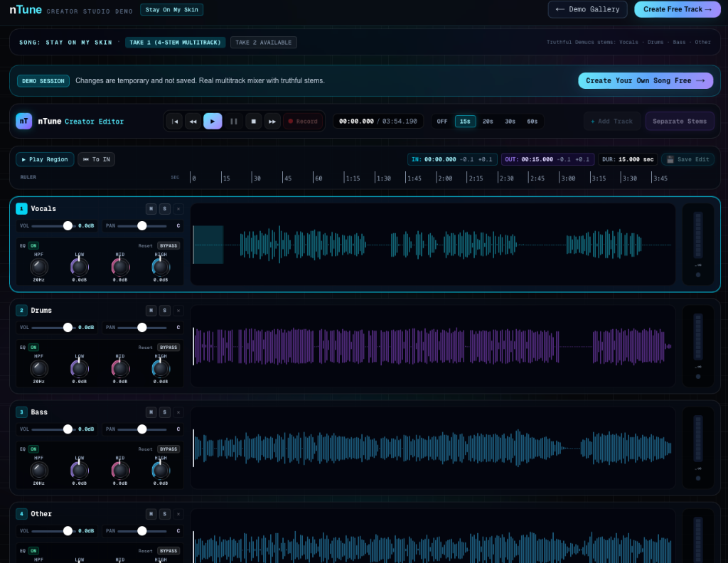Click the Other track volume slider handle
The height and width of the screenshot is (563, 728).
68,530
